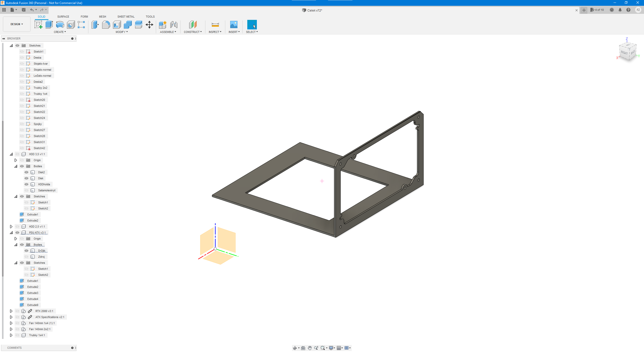Switch to the SHEET METAL tab

click(126, 17)
